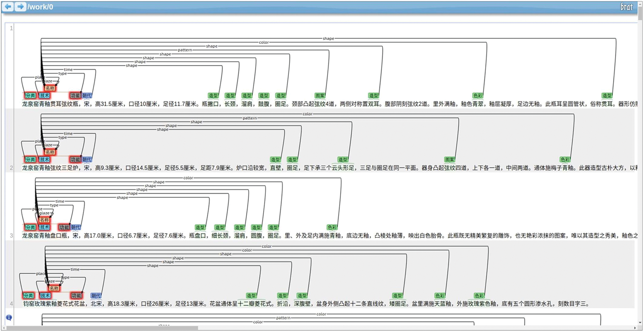Click the back arrow navigation icon
The image size is (644, 332).
coord(8,7)
